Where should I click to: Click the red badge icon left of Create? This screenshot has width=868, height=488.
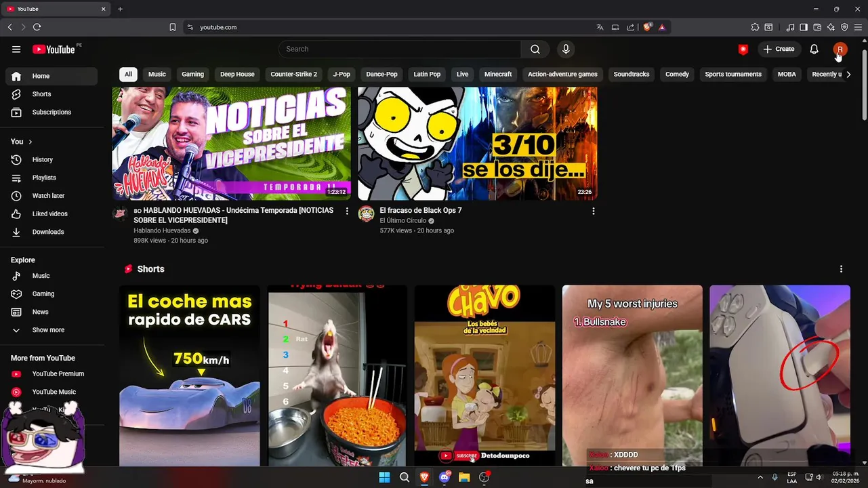tap(743, 49)
